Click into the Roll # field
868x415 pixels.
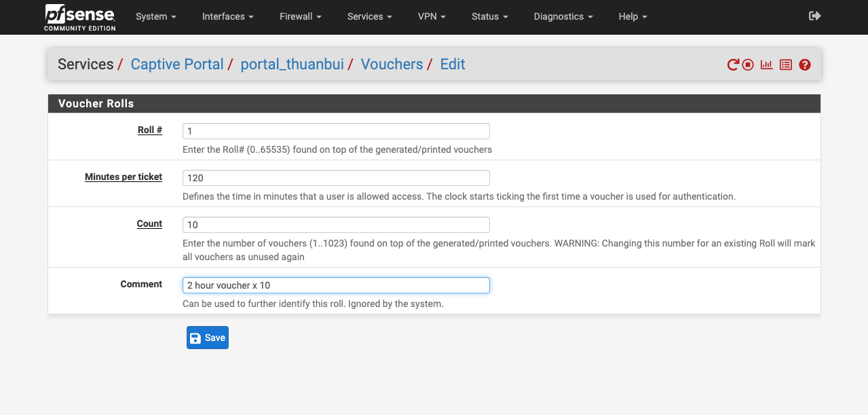point(336,131)
